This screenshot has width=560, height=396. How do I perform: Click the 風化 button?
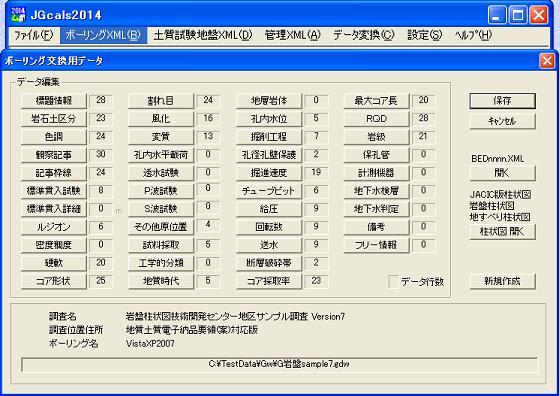coord(161,119)
